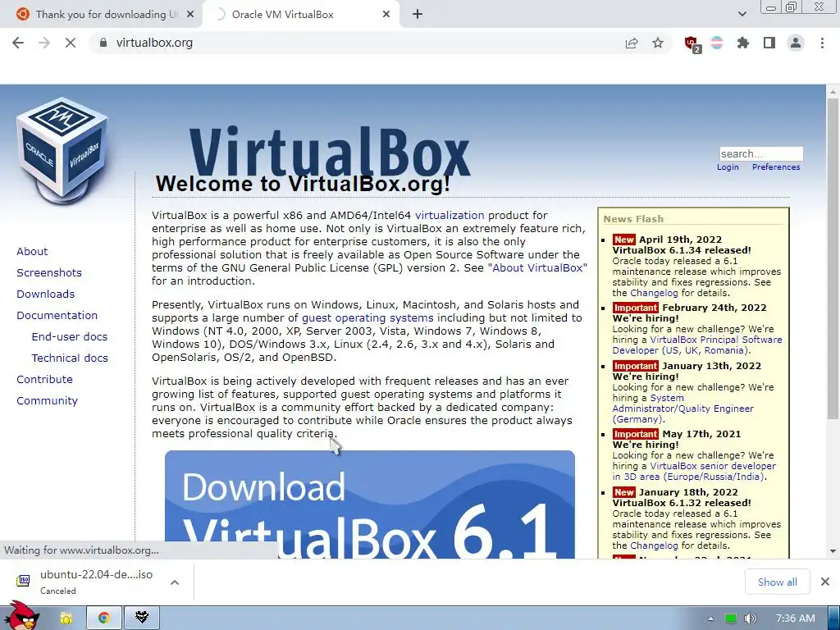Click the 7:36 AM taskbar clock
This screenshot has width=840, height=630.
[796, 619]
